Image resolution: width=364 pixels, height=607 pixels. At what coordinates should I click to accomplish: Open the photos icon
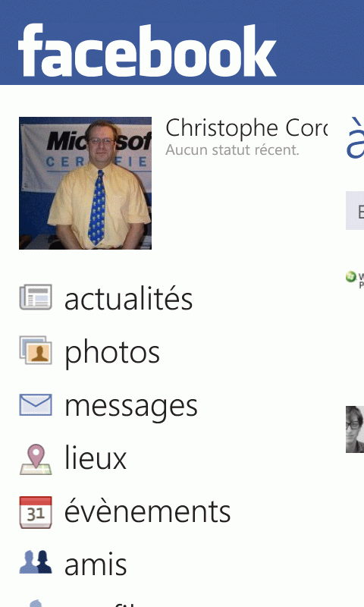click(x=36, y=350)
